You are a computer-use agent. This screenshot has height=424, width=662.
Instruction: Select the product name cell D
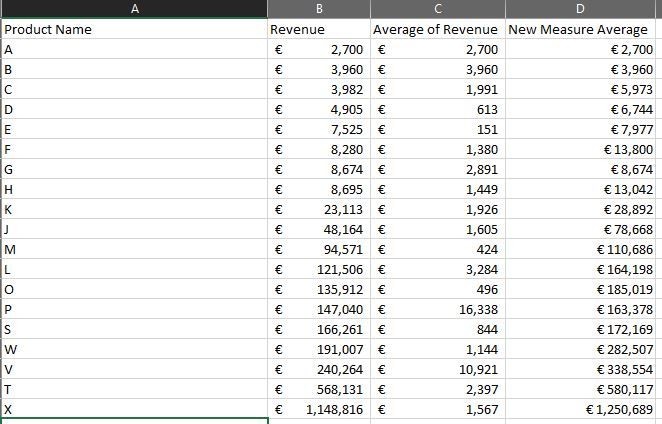(134, 109)
